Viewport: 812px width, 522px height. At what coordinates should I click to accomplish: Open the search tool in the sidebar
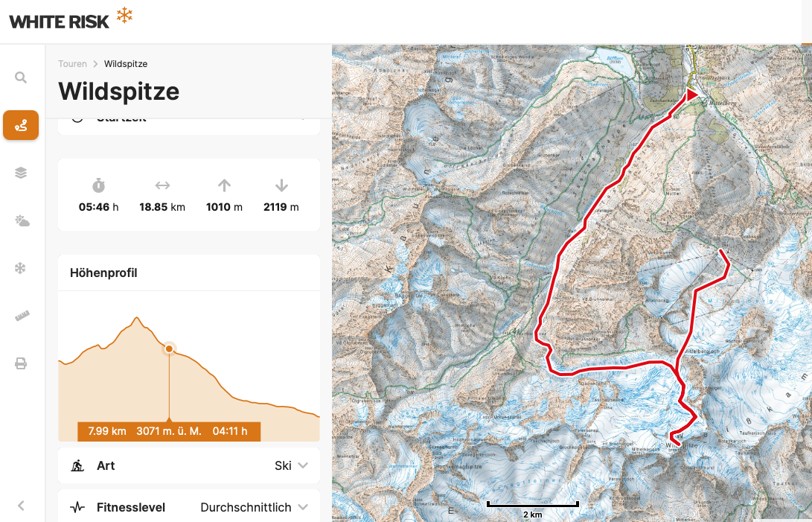click(x=21, y=77)
